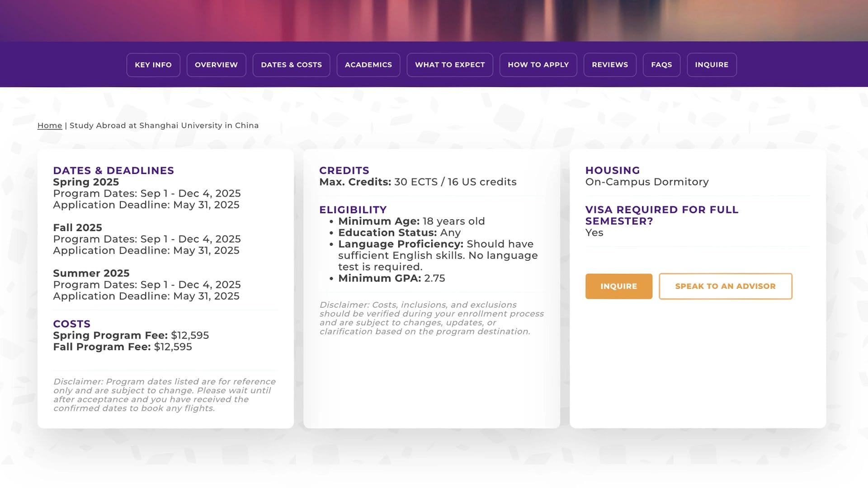
Task: Click the costs and inclusions disclaimer
Action: pos(431,318)
